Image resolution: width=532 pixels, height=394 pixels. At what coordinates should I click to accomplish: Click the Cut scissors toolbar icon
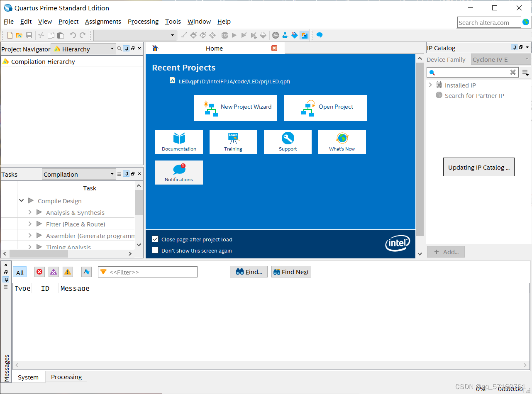coord(41,35)
